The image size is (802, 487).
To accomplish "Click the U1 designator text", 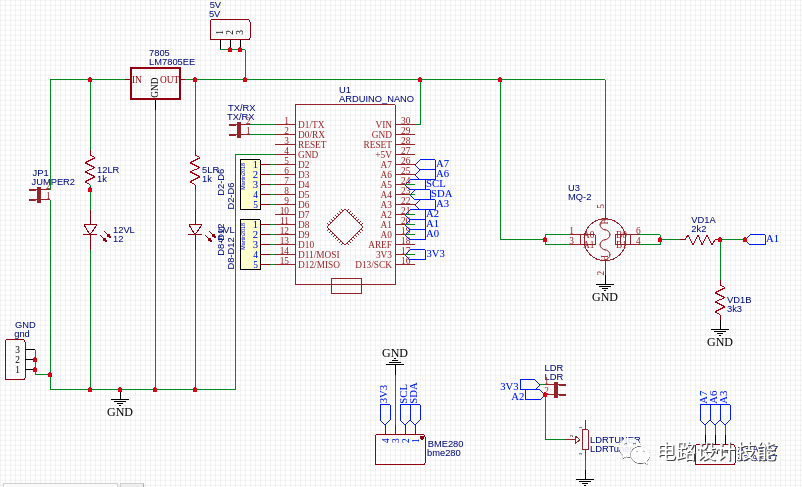I will tap(345, 90).
